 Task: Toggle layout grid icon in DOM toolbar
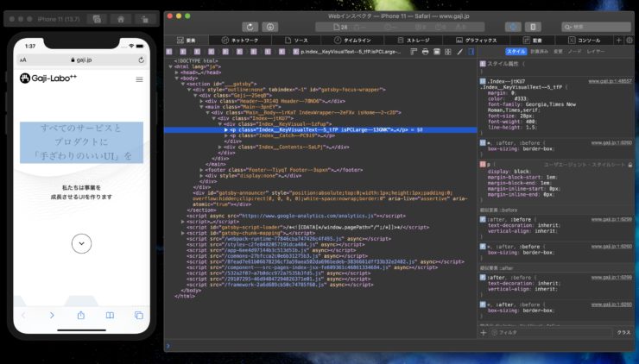coord(448,52)
